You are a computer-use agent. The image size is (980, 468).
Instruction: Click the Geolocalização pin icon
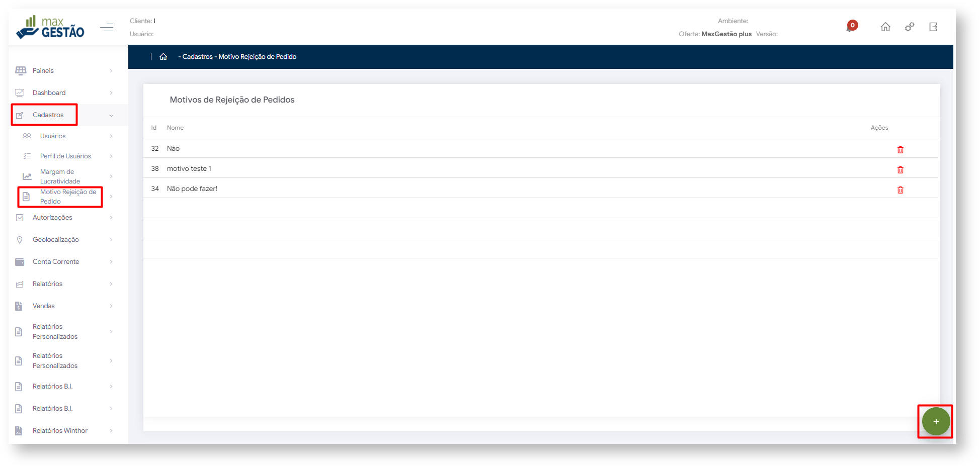point(20,240)
